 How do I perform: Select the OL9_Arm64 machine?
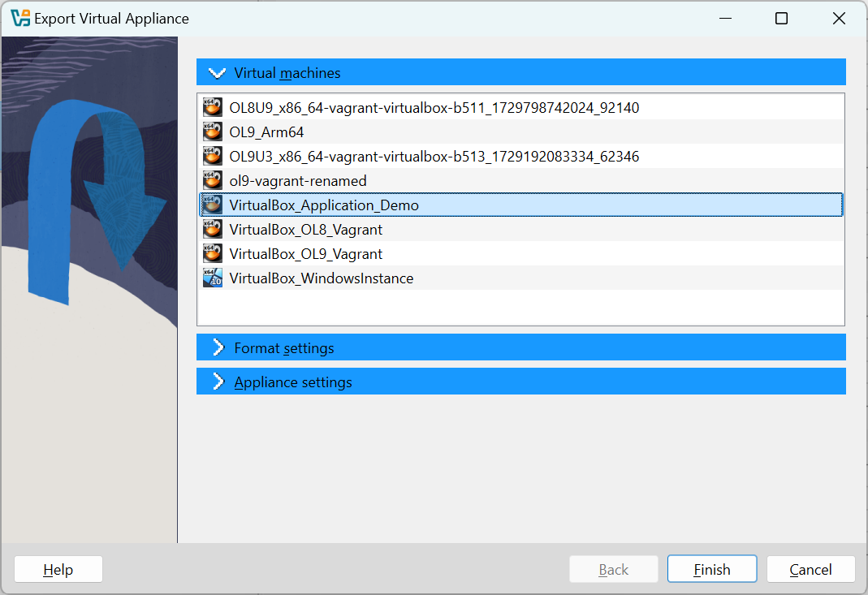520,132
